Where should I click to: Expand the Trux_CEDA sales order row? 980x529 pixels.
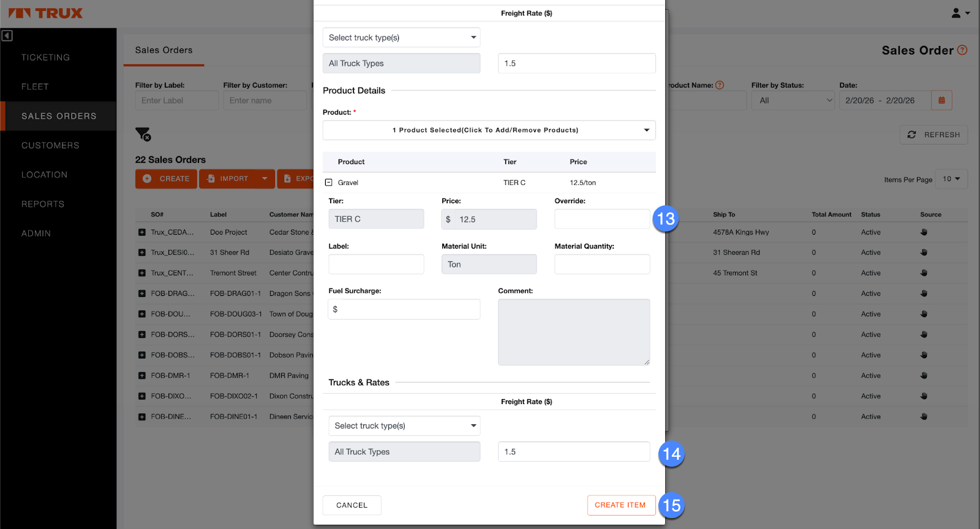point(142,232)
